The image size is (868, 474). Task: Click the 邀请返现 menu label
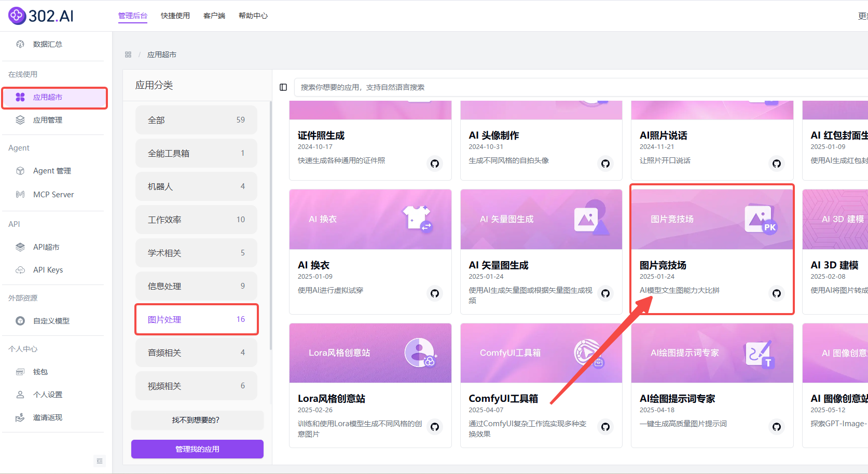tap(48, 417)
